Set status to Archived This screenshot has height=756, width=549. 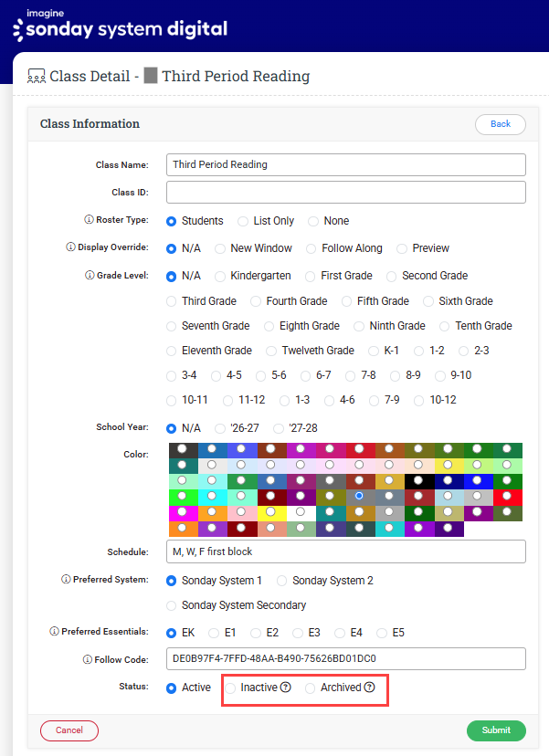tap(310, 688)
